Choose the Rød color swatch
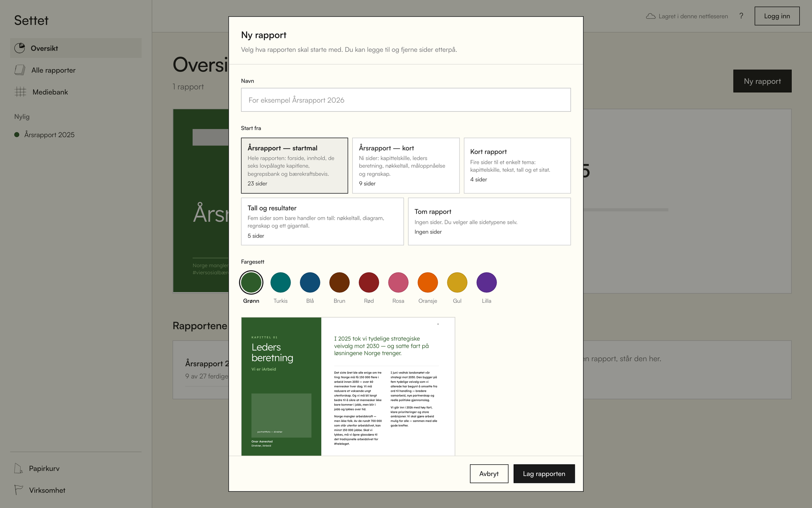 [369, 282]
